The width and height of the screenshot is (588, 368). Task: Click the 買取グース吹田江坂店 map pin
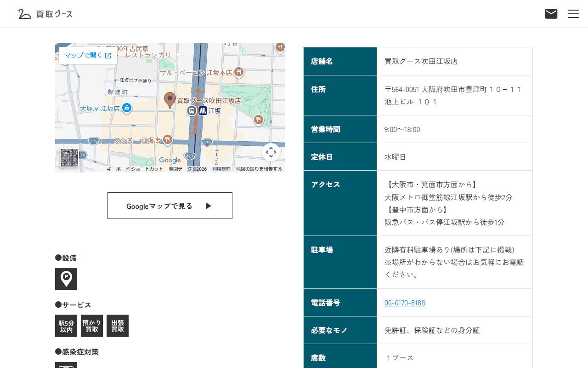(170, 100)
